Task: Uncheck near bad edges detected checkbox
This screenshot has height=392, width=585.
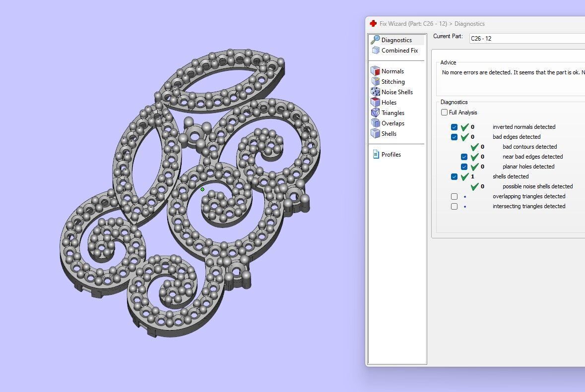Action: (x=464, y=157)
